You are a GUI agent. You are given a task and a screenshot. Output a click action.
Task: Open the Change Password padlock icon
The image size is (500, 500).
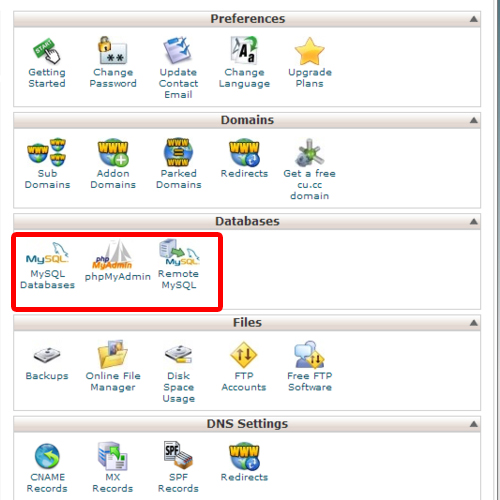113,50
